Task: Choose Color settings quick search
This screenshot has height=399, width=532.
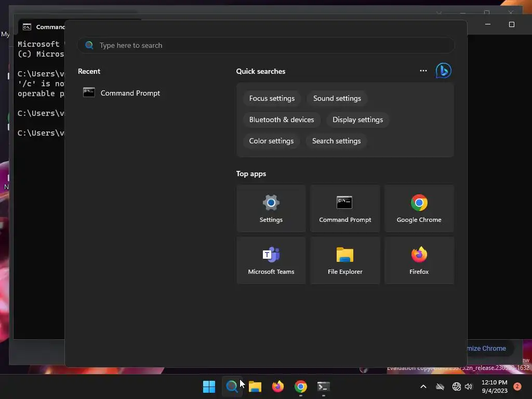Action: (271, 141)
